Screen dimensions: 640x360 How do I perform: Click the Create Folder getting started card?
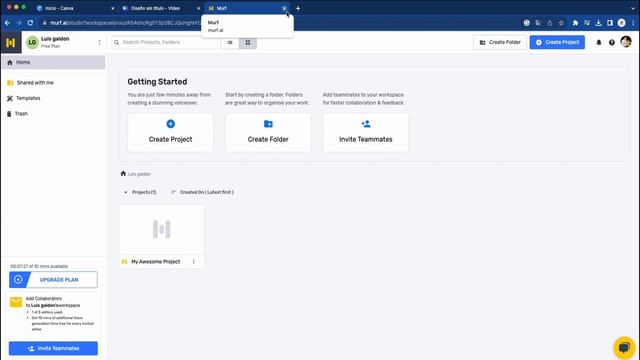[268, 133]
